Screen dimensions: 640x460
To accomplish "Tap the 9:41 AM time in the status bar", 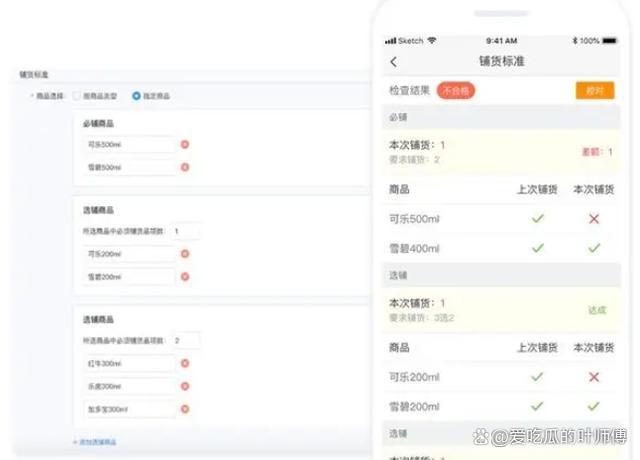I will (x=502, y=41).
